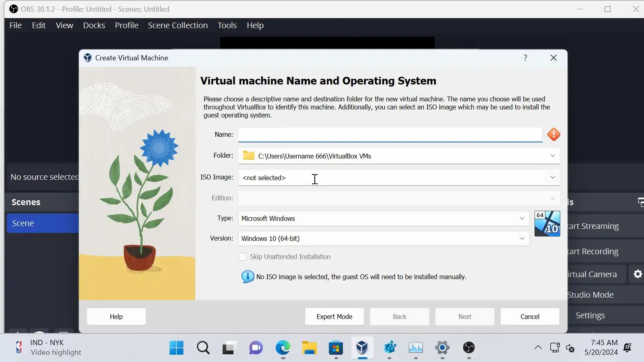Click the Cancel button
644x362 pixels.
coord(530,317)
